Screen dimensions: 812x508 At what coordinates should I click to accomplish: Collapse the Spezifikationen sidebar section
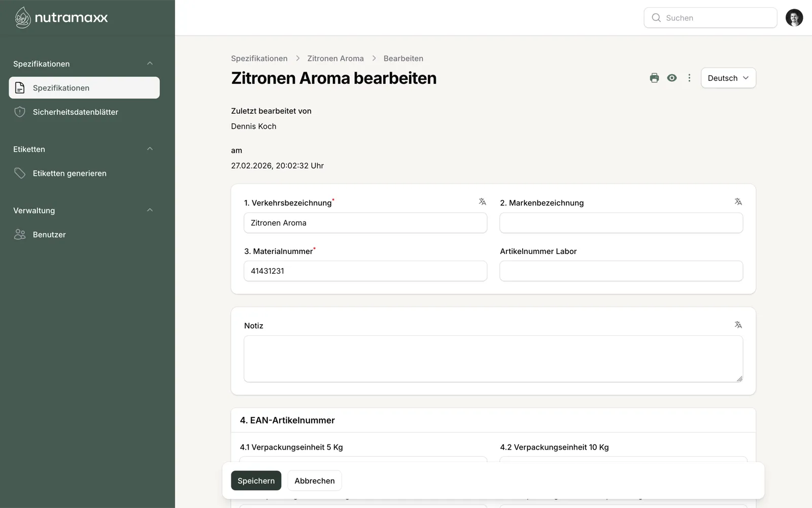(150, 63)
